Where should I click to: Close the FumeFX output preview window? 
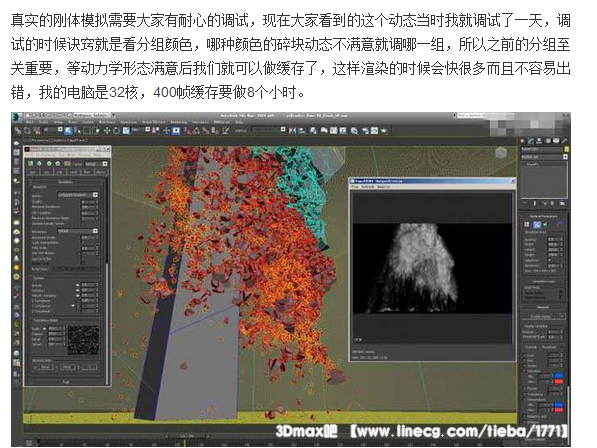512,181
